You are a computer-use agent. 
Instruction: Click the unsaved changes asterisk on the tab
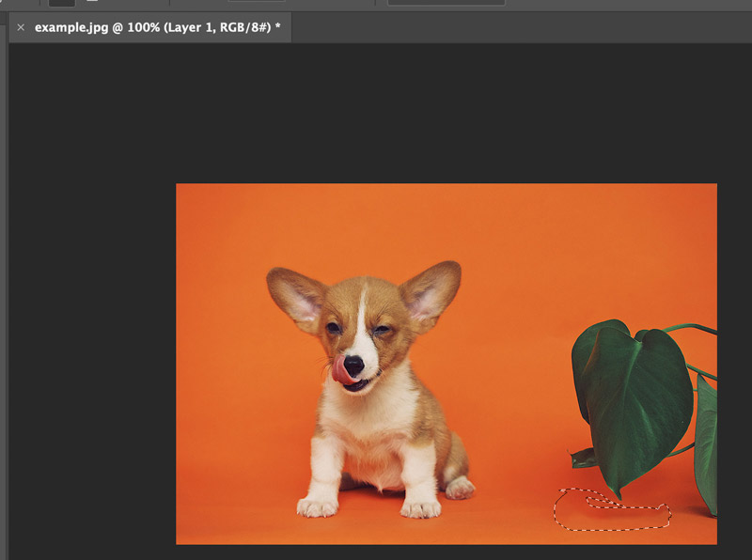click(x=275, y=29)
